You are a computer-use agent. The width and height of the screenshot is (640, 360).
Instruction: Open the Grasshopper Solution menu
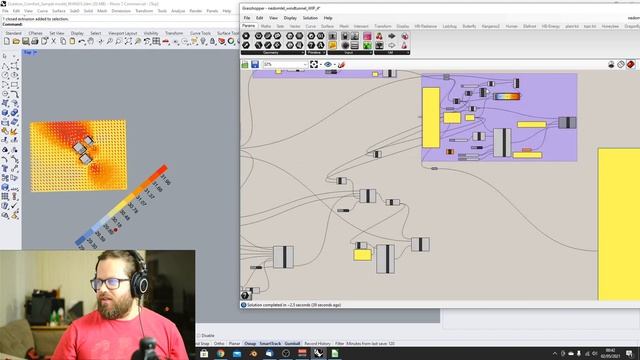point(310,18)
